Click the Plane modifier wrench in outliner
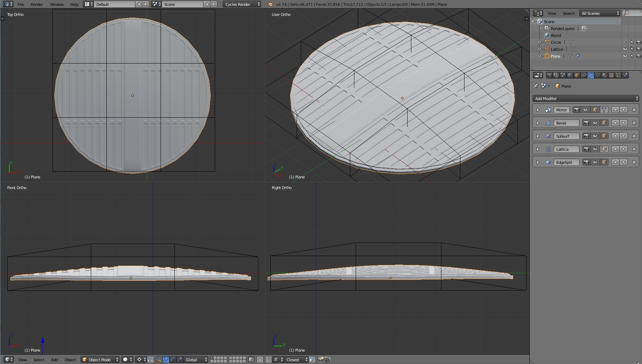Image resolution: width=642 pixels, height=364 pixels. coord(577,56)
